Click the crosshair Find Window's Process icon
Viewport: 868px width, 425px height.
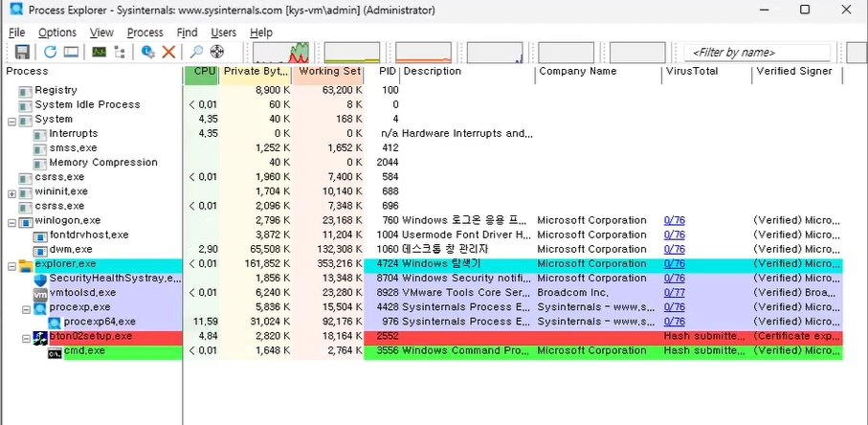point(217,52)
